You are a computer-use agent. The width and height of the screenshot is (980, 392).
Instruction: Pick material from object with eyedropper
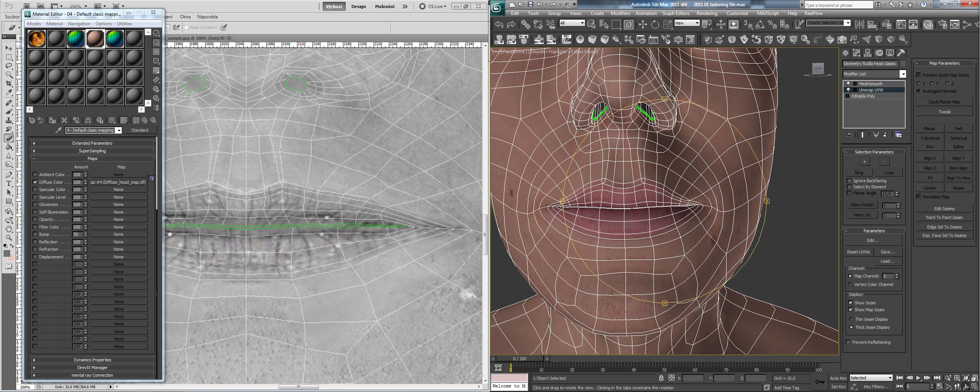coord(59,130)
